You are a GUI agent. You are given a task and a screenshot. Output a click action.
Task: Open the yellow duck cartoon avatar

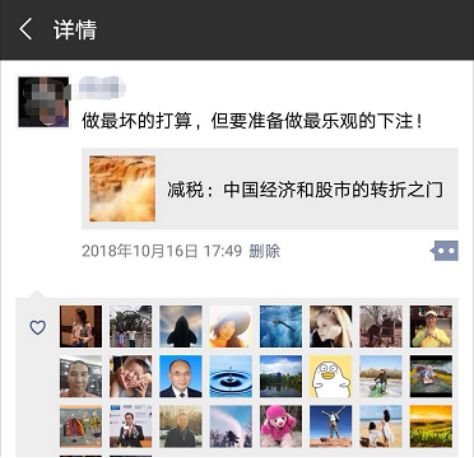(x=331, y=376)
